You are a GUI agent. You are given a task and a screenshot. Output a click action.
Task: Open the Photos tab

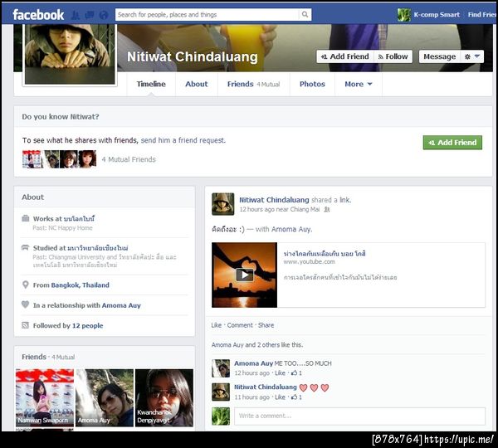[x=312, y=84]
